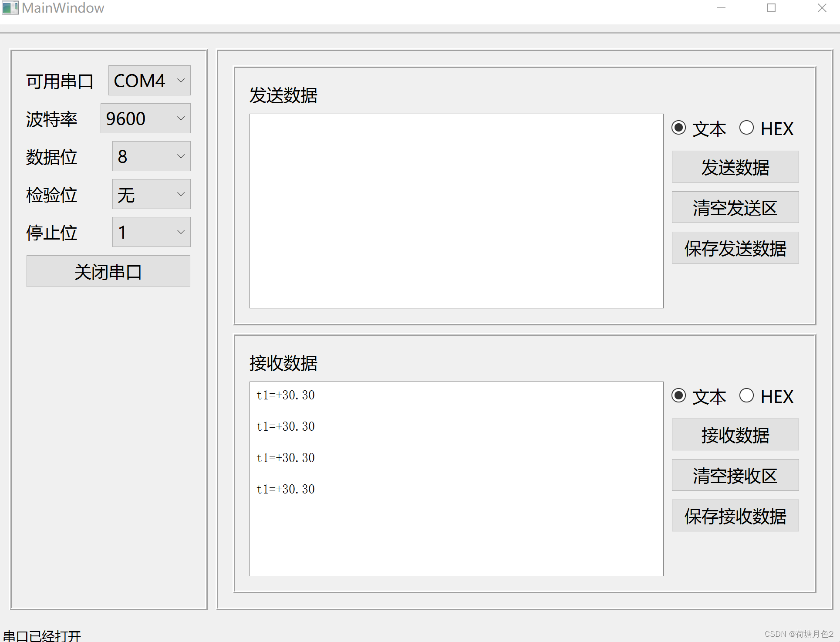Focus the send data text area
The image size is (840, 642).
[456, 211]
